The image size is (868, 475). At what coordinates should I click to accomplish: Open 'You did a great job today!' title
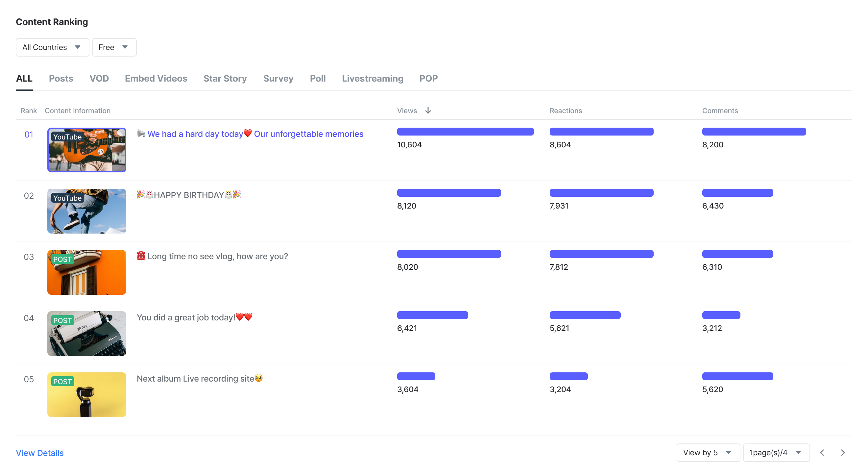tap(195, 317)
